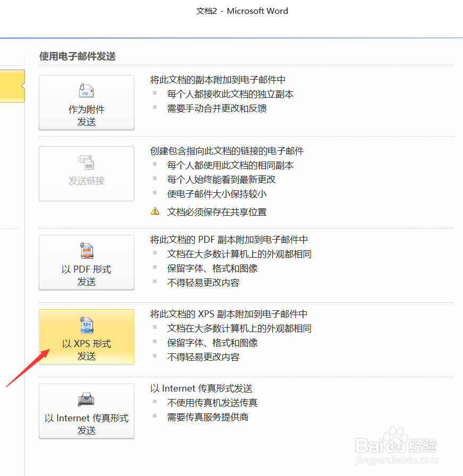Click the yellow warning triangle icon

click(x=155, y=211)
